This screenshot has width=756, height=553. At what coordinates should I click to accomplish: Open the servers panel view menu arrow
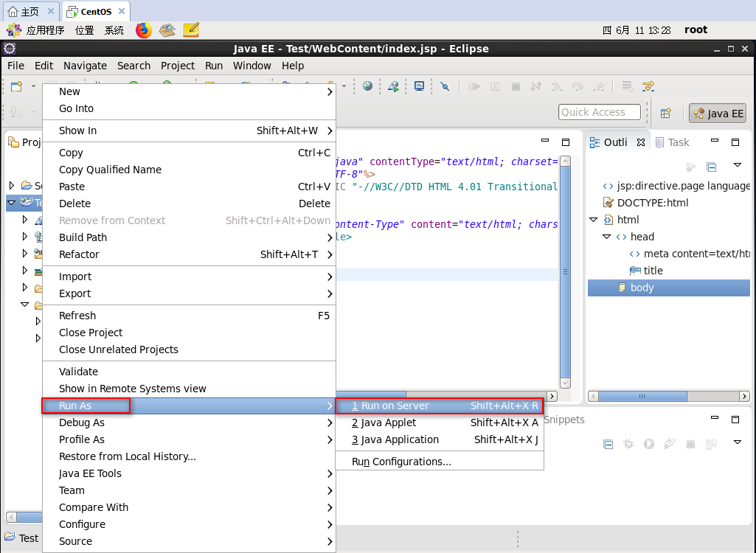tap(737, 442)
